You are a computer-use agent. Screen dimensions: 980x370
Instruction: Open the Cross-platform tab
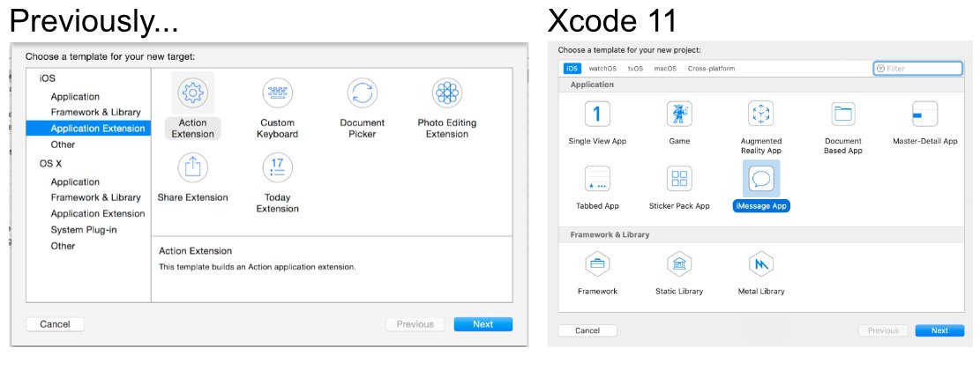tap(711, 69)
